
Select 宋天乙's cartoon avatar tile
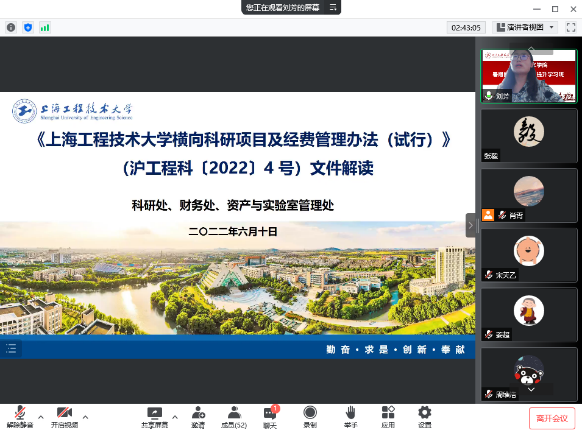point(529,255)
